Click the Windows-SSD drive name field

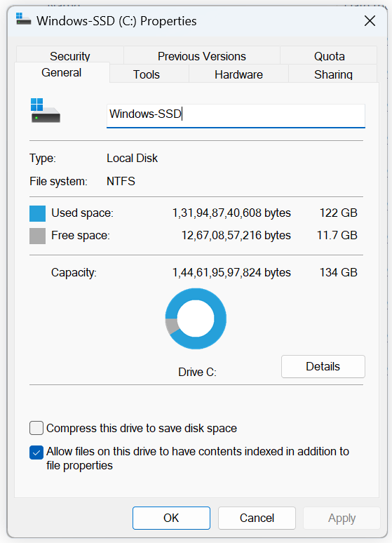point(236,116)
